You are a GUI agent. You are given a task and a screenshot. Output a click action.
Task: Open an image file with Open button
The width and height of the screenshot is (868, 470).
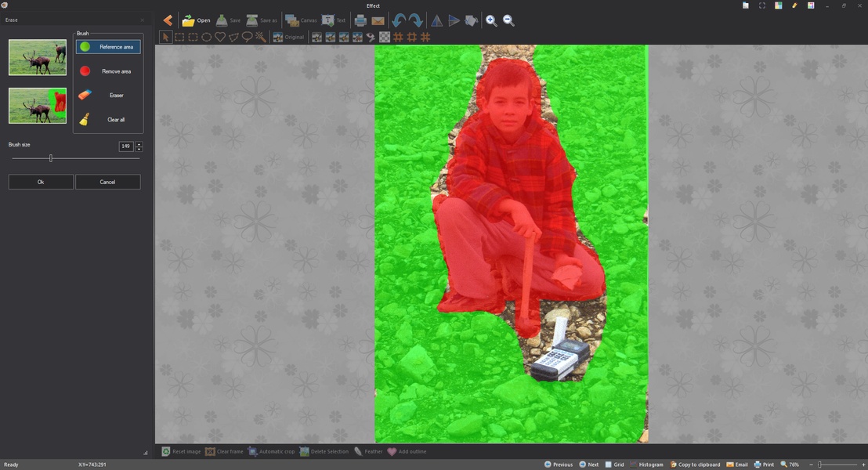pos(196,20)
